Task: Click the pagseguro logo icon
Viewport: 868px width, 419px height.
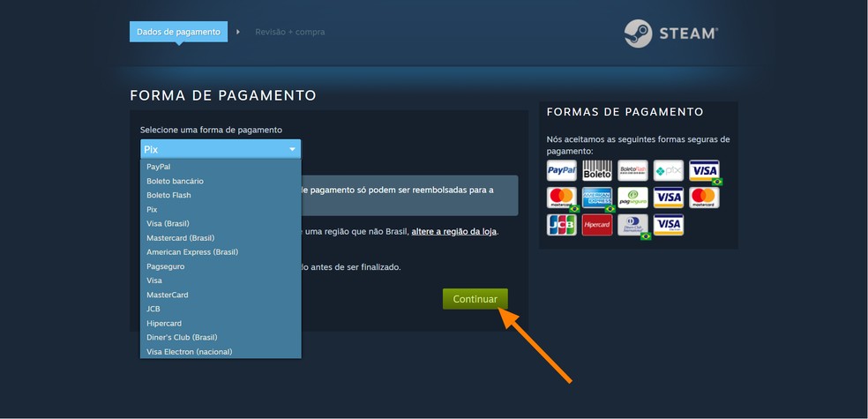Action: [632, 198]
